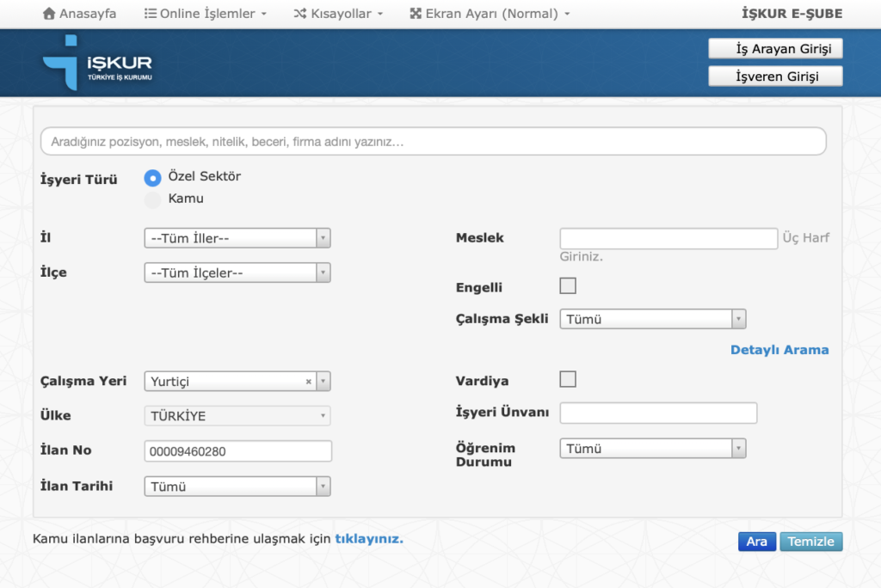Open the Çalışma Şekli dropdown
This screenshot has height=588, width=881.
click(x=652, y=320)
